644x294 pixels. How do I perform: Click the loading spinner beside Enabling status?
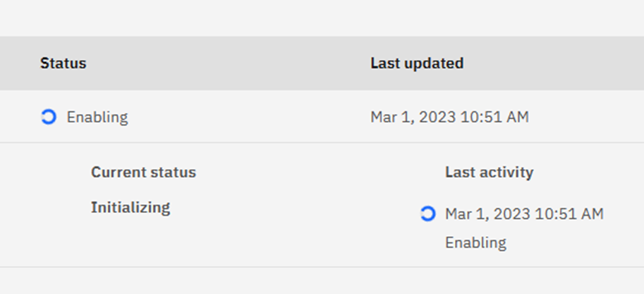pos(48,117)
